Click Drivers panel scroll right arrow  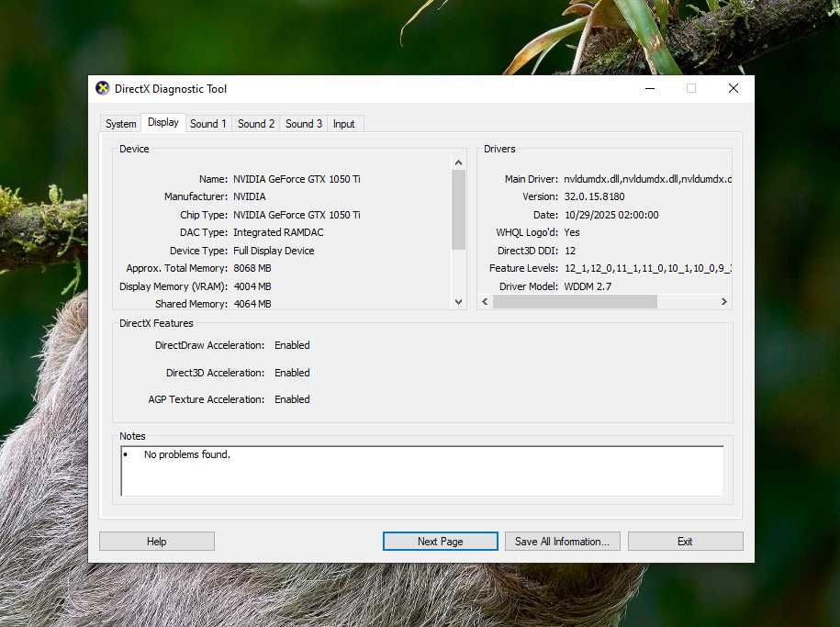click(x=723, y=302)
